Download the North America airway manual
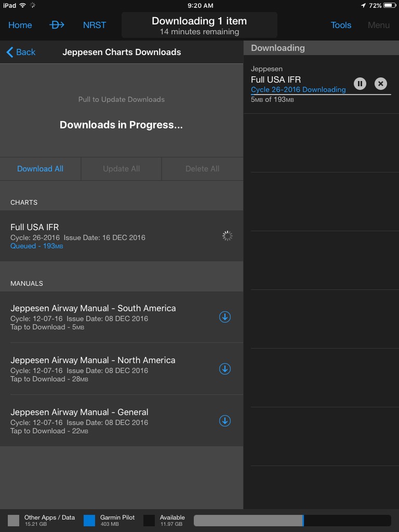This screenshot has height=532, width=399. (224, 369)
